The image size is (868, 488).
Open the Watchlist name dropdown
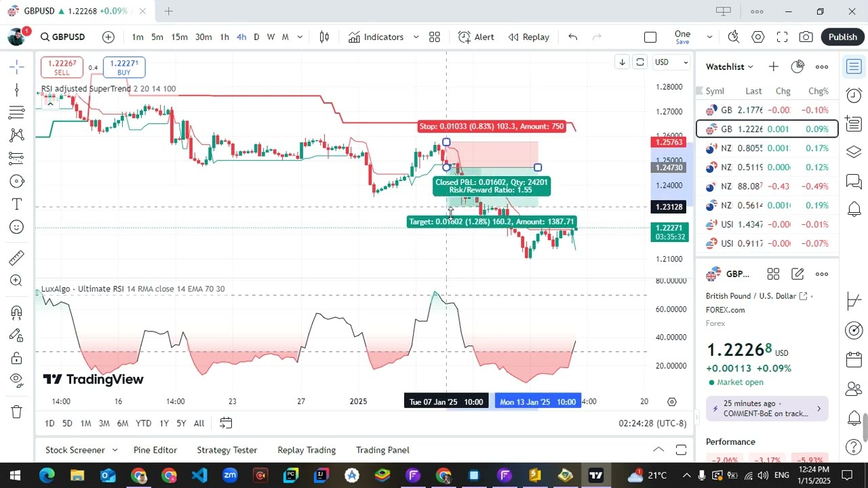click(730, 66)
